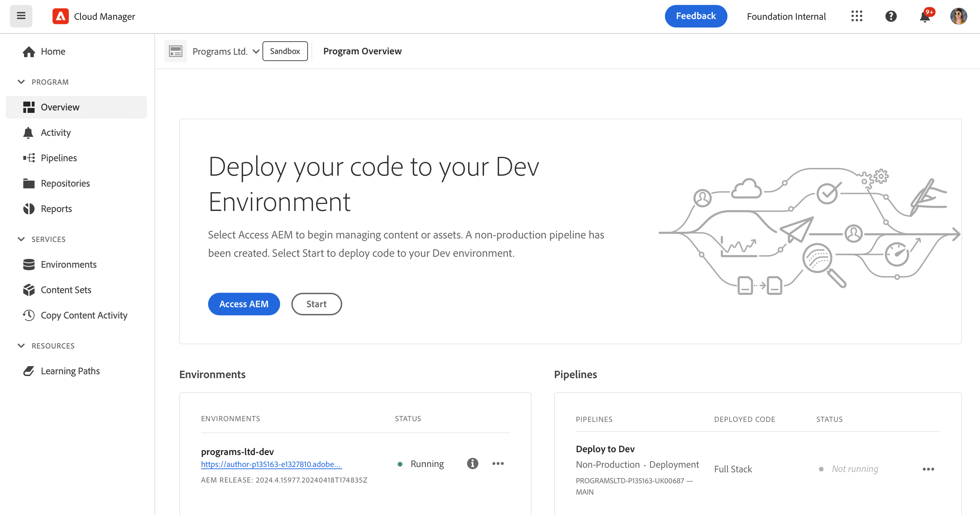Open the help question mark icon
Viewport: 980px width, 515px height.
click(x=891, y=16)
